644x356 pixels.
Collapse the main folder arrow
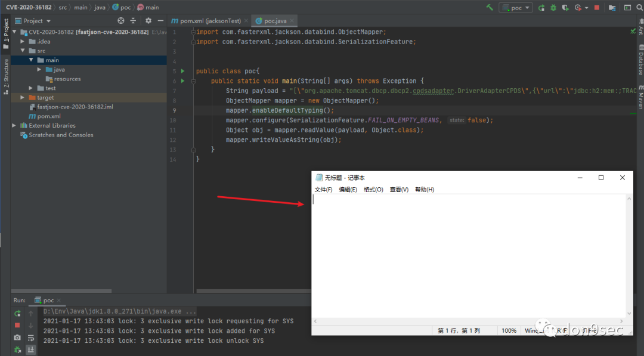pyautogui.click(x=31, y=60)
